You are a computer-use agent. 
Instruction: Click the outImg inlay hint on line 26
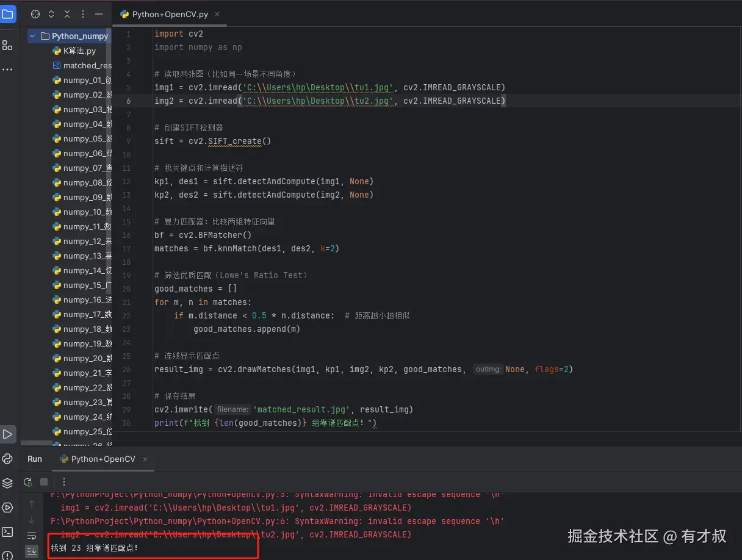pos(488,369)
